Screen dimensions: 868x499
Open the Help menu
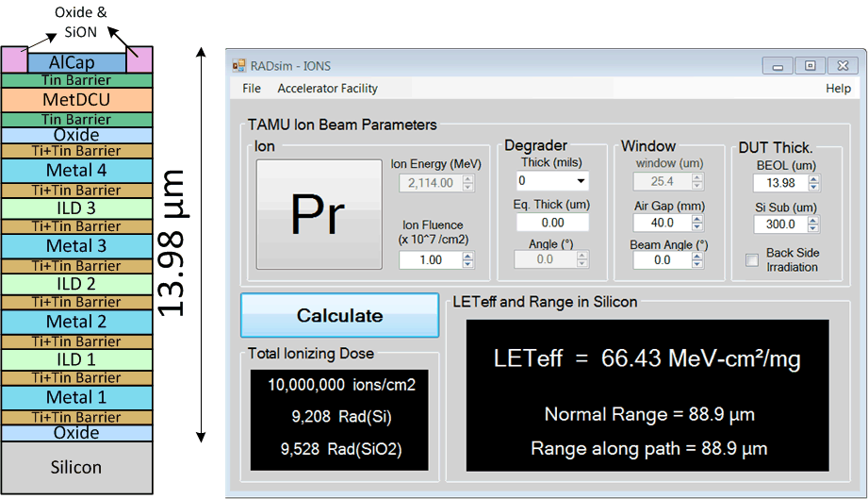pyautogui.click(x=838, y=89)
